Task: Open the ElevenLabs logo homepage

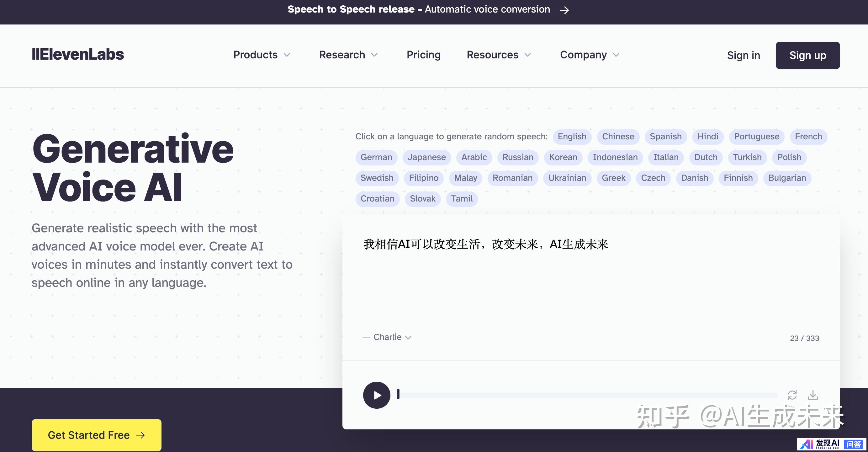Action: pyautogui.click(x=78, y=54)
